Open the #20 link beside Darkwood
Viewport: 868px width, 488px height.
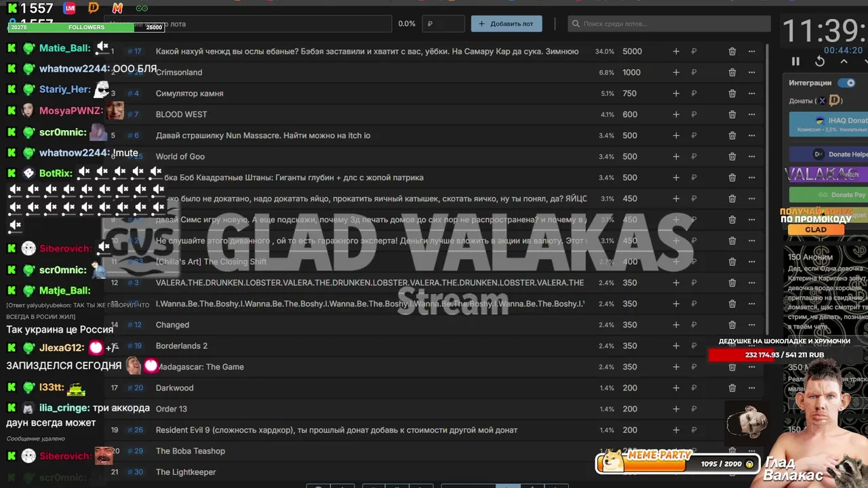coord(135,388)
